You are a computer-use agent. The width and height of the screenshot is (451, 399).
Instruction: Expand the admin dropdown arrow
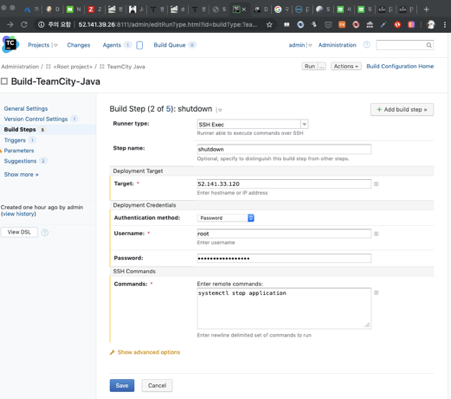pyautogui.click(x=310, y=45)
